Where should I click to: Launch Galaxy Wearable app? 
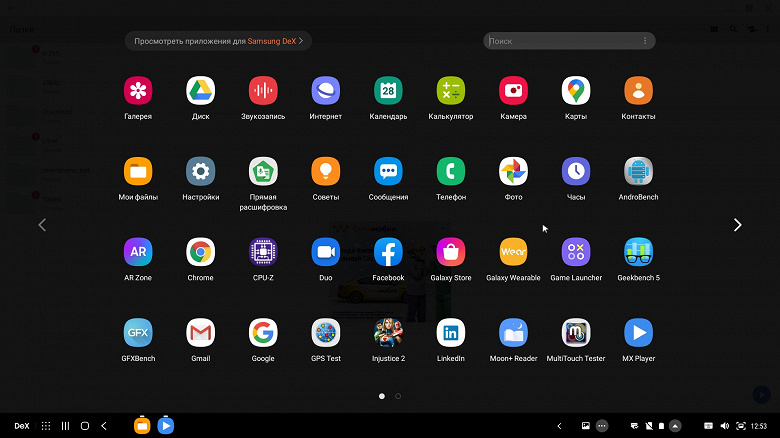click(513, 252)
